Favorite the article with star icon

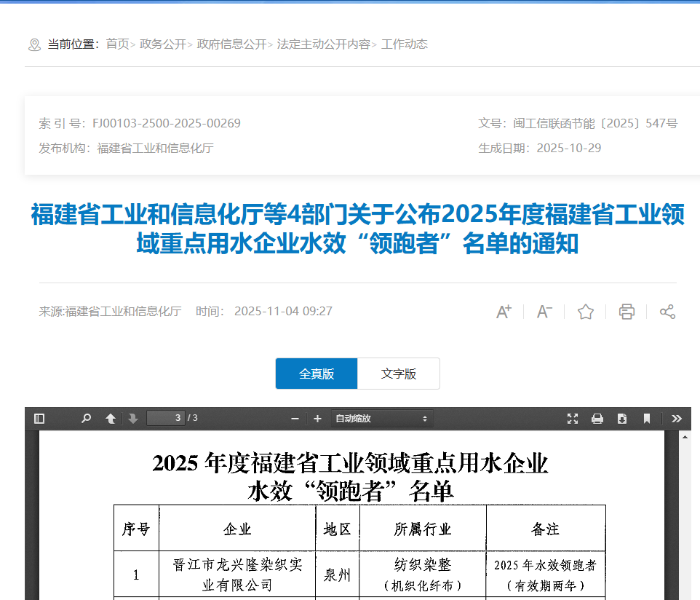tap(586, 312)
